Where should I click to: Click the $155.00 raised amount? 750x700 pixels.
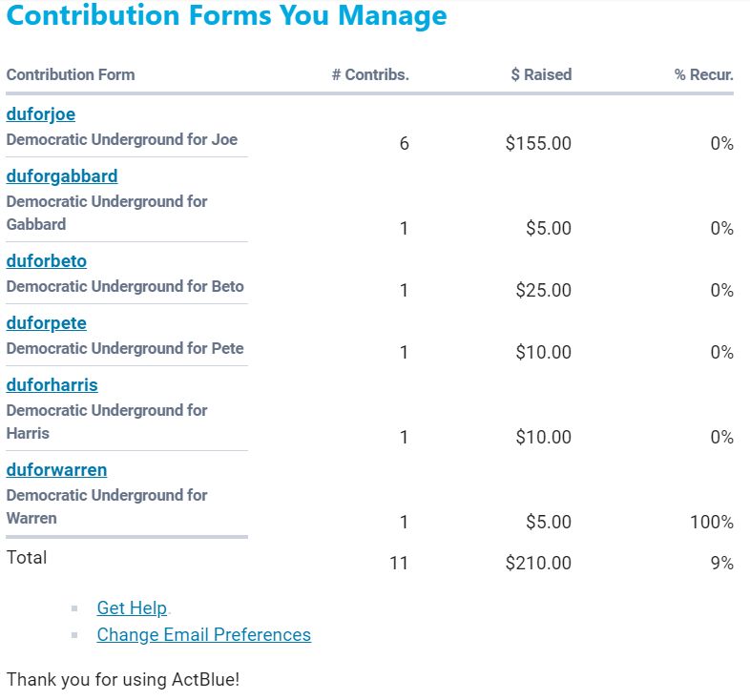click(x=538, y=144)
